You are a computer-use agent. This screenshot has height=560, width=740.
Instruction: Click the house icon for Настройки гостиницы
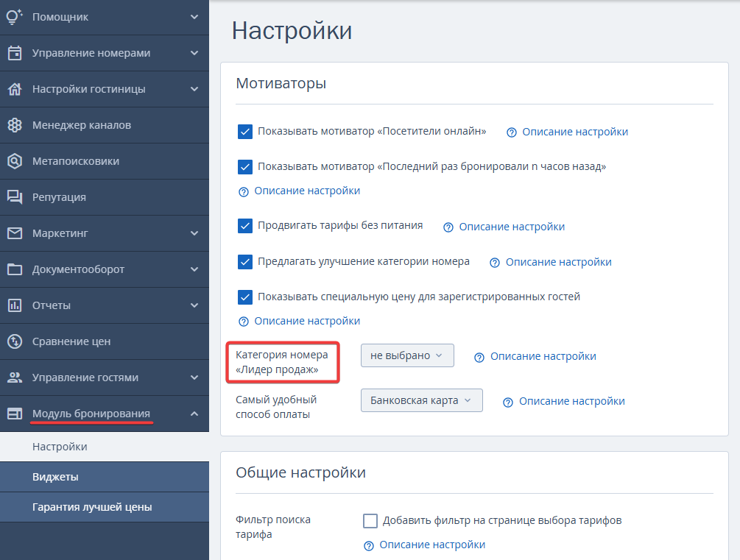pos(15,89)
